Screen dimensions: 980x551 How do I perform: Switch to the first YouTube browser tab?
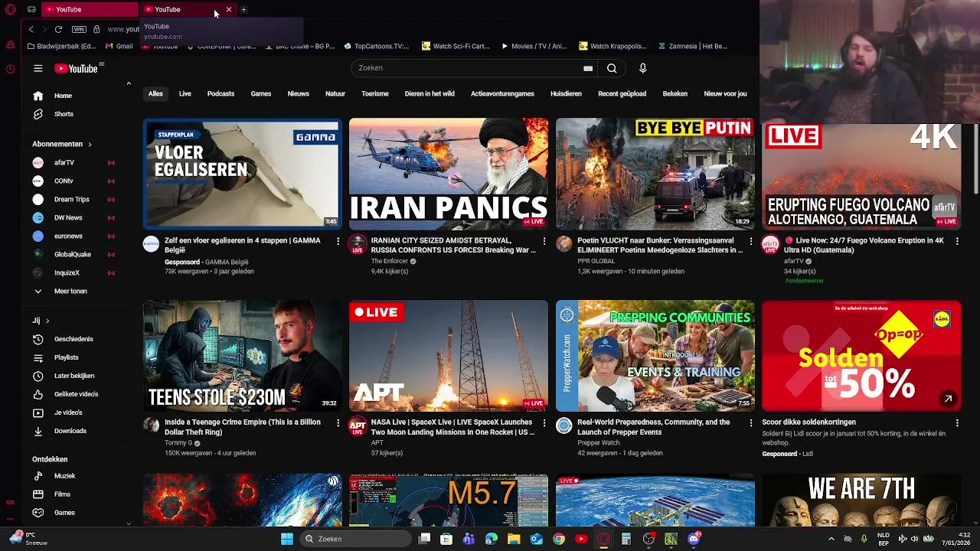tap(88, 9)
